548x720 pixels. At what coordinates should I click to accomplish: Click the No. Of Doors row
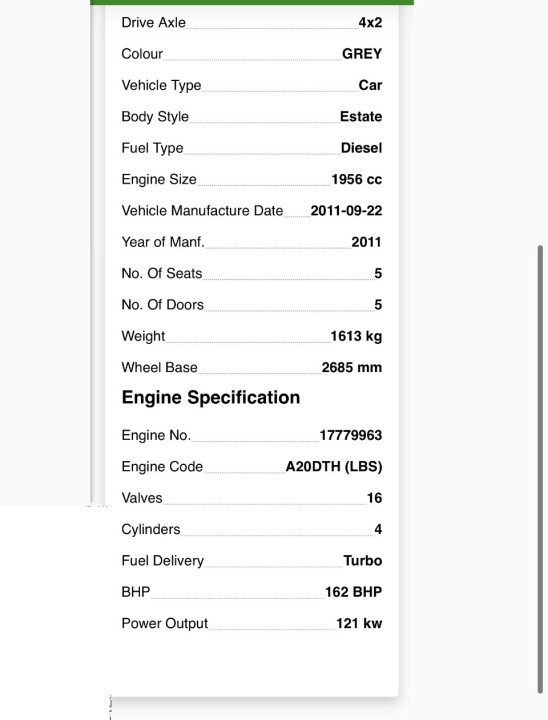tap(252, 304)
